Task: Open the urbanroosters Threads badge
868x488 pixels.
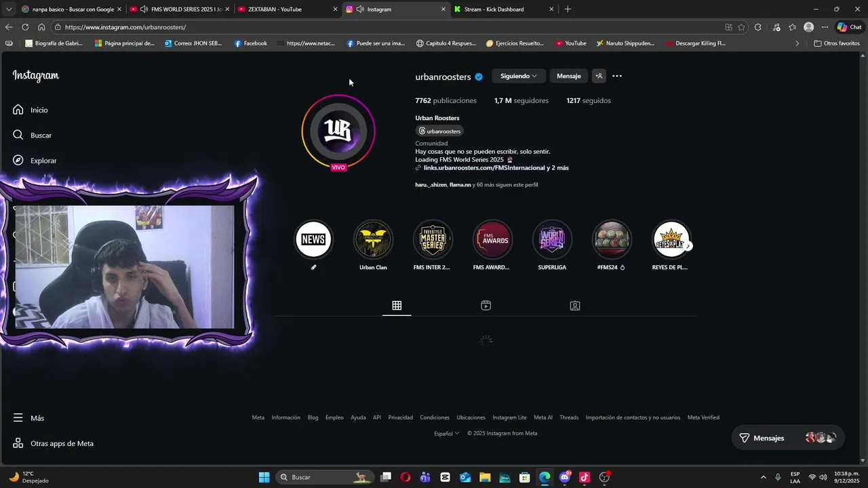Action: pyautogui.click(x=439, y=131)
